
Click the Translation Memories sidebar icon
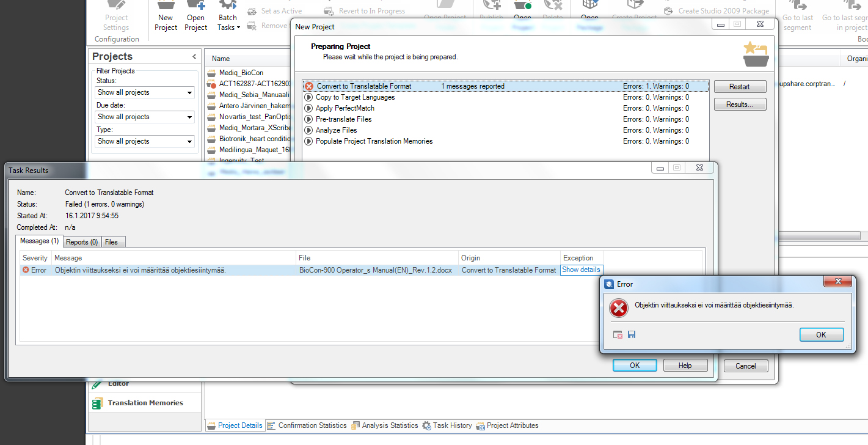(97, 403)
